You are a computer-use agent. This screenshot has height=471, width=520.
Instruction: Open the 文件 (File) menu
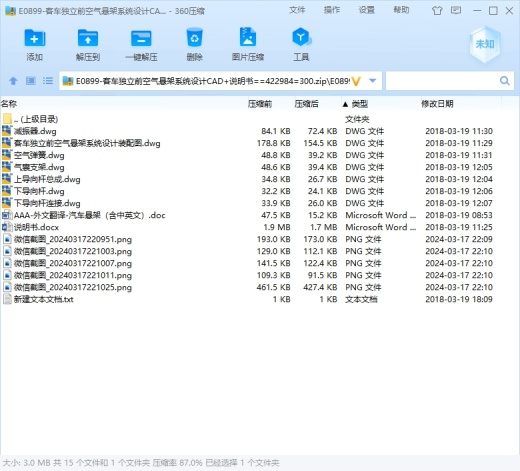click(297, 10)
